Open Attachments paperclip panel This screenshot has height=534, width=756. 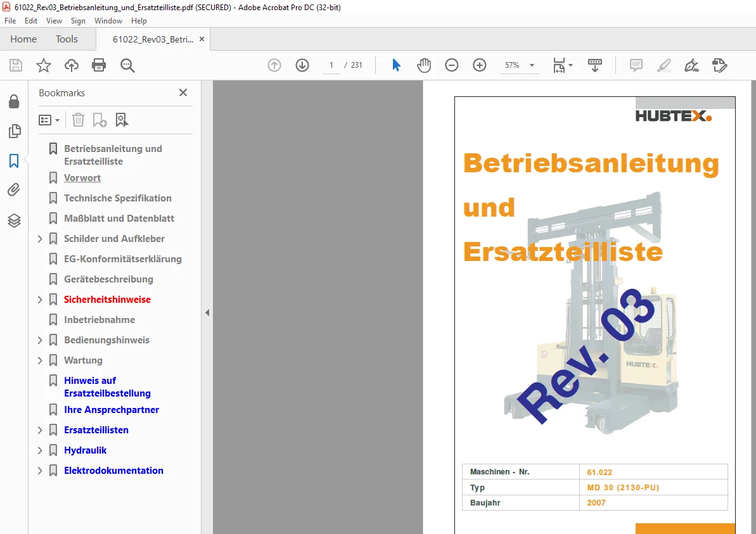point(14,190)
